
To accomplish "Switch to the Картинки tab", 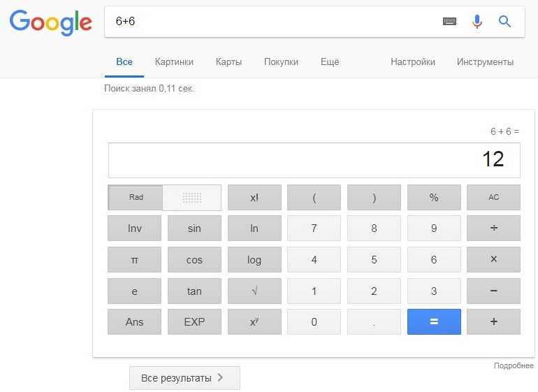I will pyautogui.click(x=174, y=62).
